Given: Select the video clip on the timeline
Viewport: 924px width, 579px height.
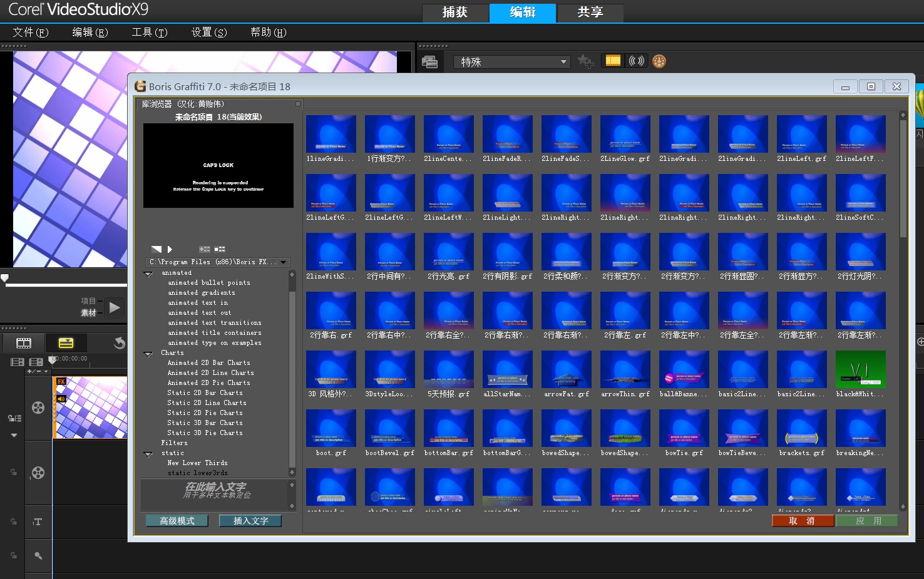Looking at the screenshot, I should point(91,407).
